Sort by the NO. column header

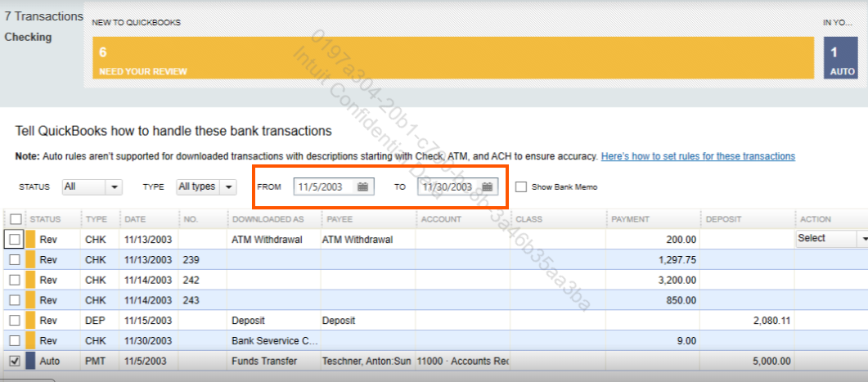tap(191, 219)
